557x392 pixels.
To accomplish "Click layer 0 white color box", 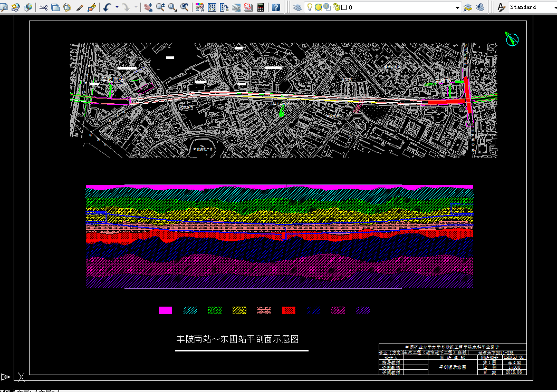I will [344, 7].
